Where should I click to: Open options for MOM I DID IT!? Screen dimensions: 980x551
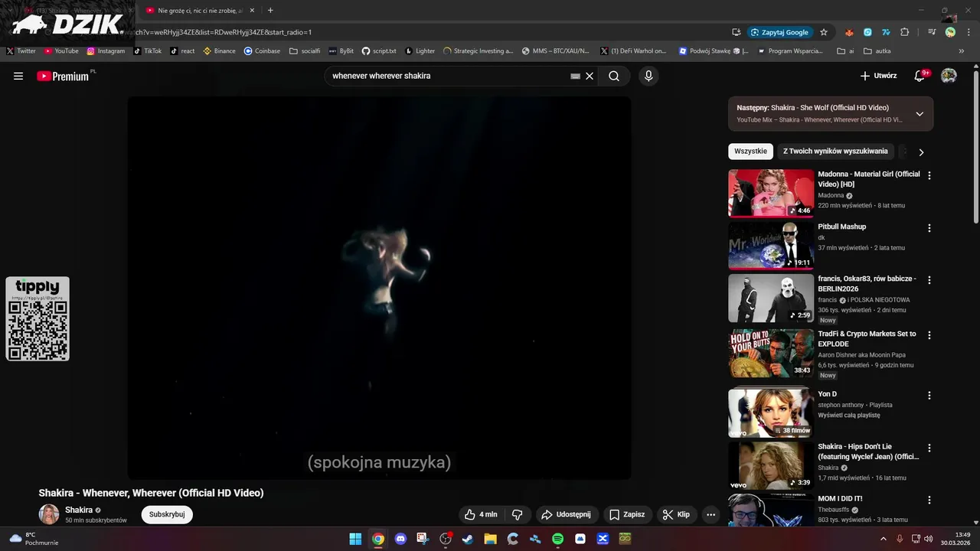coord(929,500)
